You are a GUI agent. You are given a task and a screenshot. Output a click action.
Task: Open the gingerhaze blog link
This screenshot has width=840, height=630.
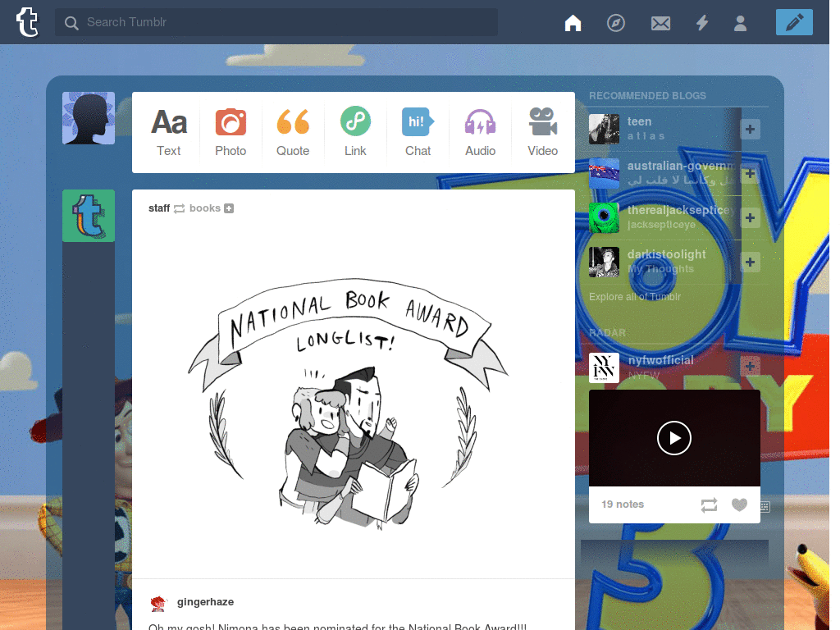pyautogui.click(x=205, y=601)
